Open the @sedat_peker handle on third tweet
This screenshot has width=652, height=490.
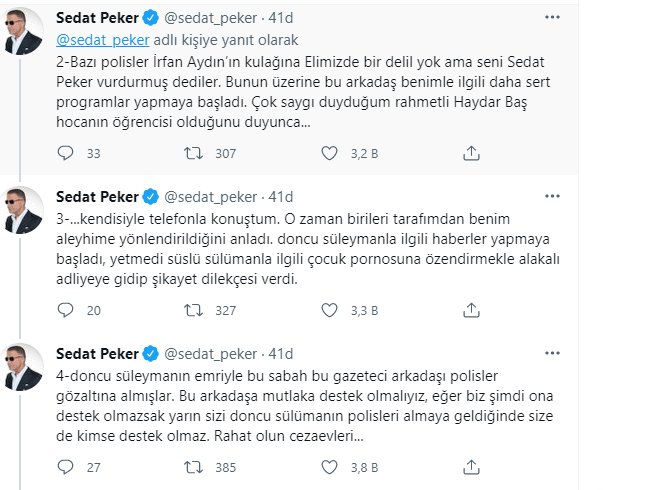(210, 354)
